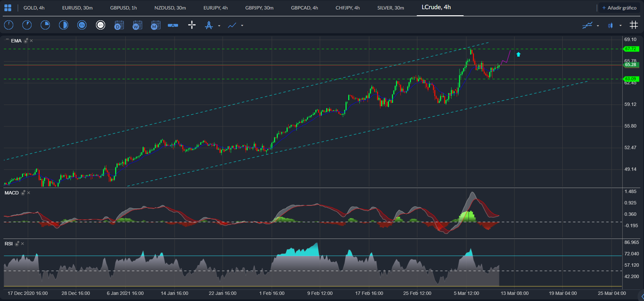Select the monthly (M) timeframe calendar icon
Viewport: 644px width, 301px height.
(156, 25)
